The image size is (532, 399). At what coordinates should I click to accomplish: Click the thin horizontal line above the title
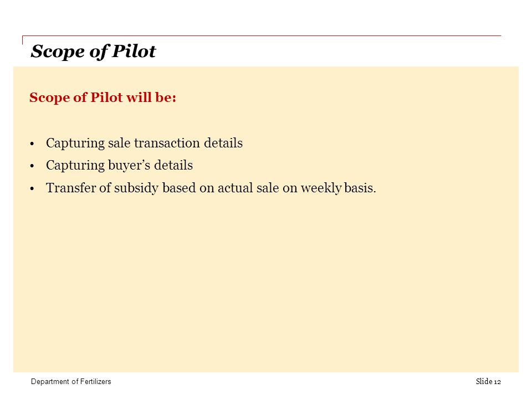tap(262, 35)
